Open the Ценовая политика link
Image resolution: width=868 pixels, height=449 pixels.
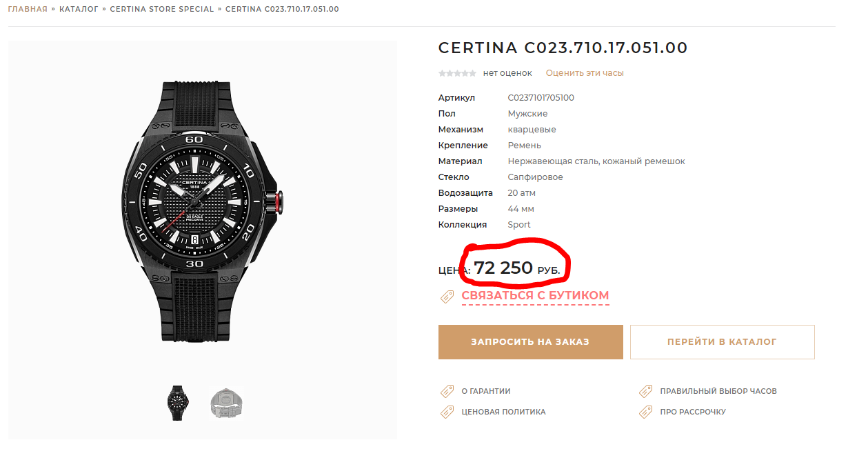tap(503, 412)
